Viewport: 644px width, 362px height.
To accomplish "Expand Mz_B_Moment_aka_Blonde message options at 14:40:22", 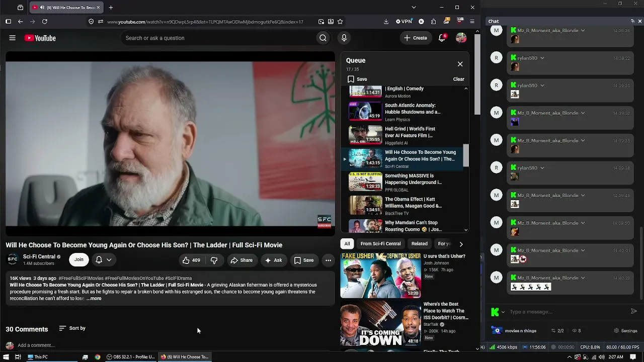I will click(583, 278).
